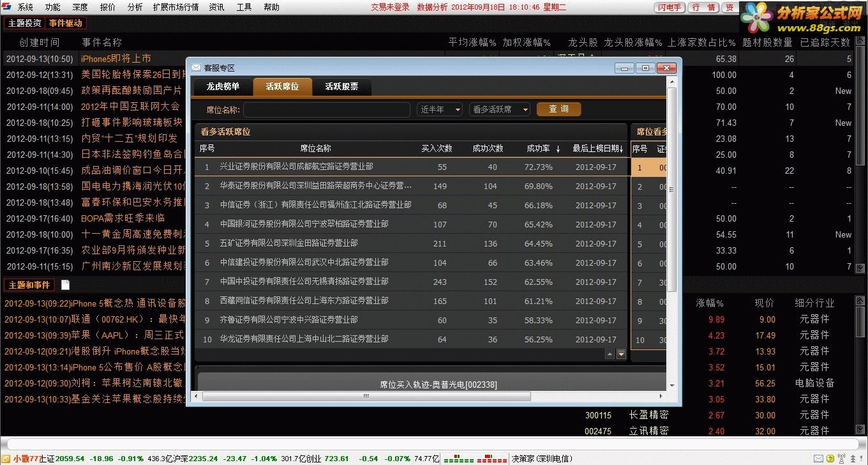Screen dimensions: 868x465
Task: Click the 客服专区 vertical scrollbar thumb
Action: [x=671, y=189]
